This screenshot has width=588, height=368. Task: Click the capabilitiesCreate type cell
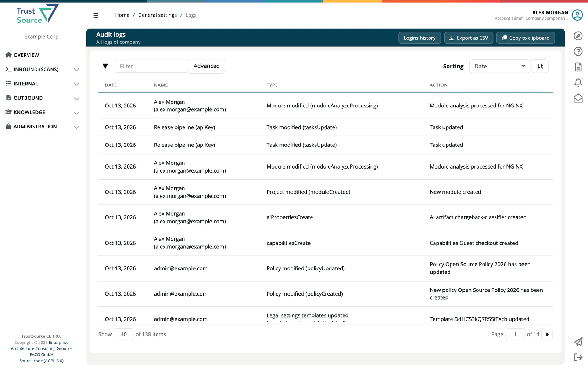tap(288, 243)
